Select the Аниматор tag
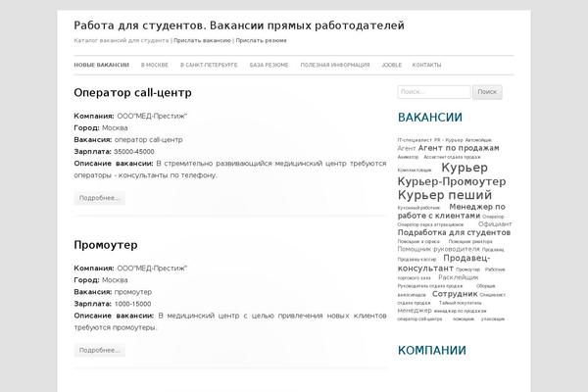This screenshot has width=588, height=392. 408,157
